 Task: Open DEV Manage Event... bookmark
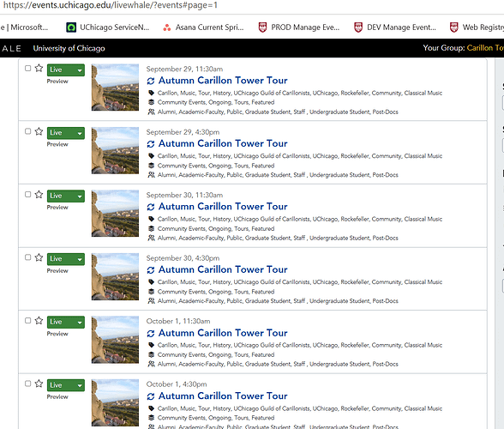394,27
